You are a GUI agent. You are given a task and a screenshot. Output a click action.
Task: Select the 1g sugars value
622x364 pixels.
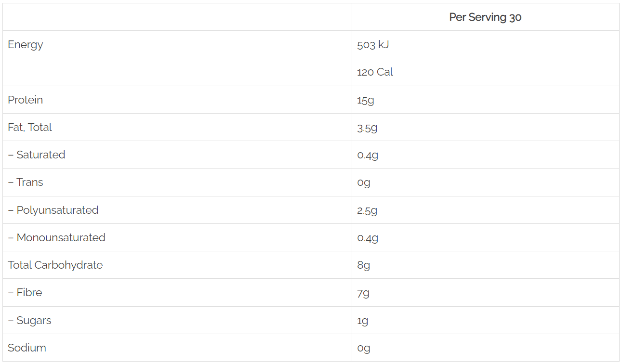click(x=363, y=321)
